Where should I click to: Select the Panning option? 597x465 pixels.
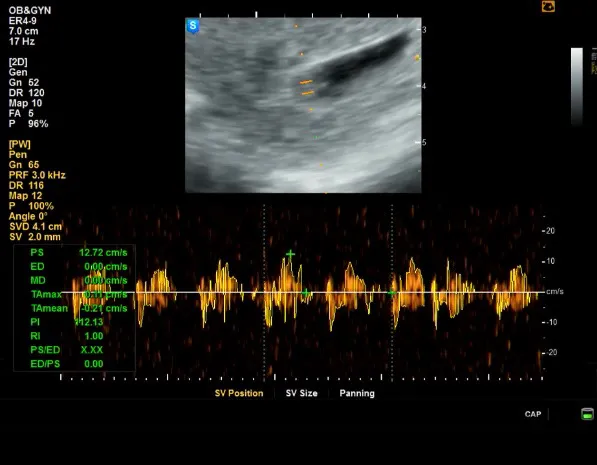tap(357, 393)
